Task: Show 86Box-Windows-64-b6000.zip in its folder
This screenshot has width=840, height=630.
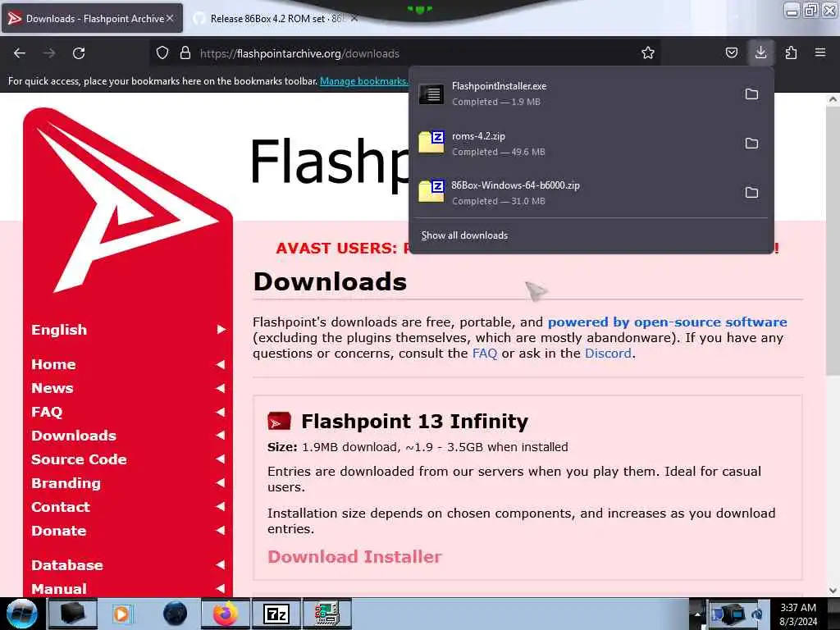Action: coord(751,193)
